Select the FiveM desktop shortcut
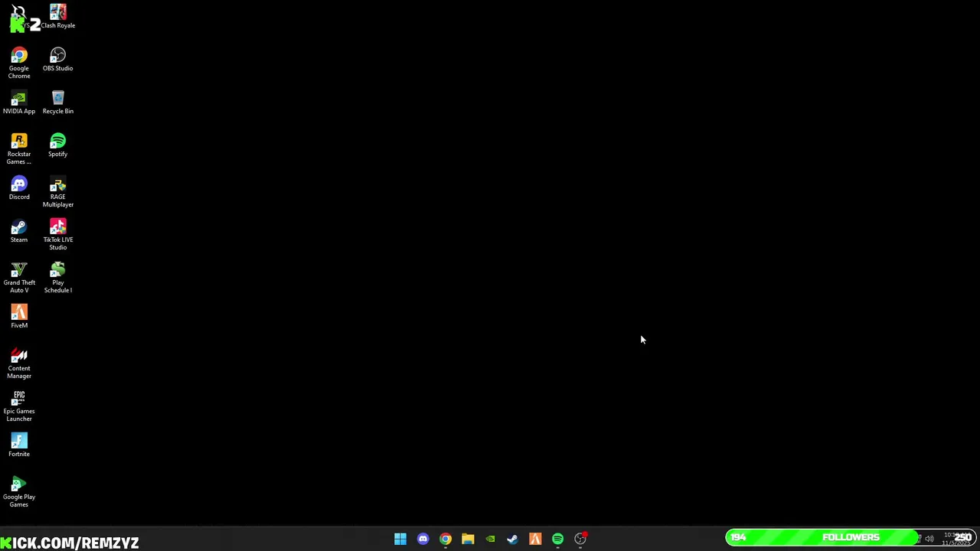The width and height of the screenshot is (980, 551). click(x=19, y=317)
